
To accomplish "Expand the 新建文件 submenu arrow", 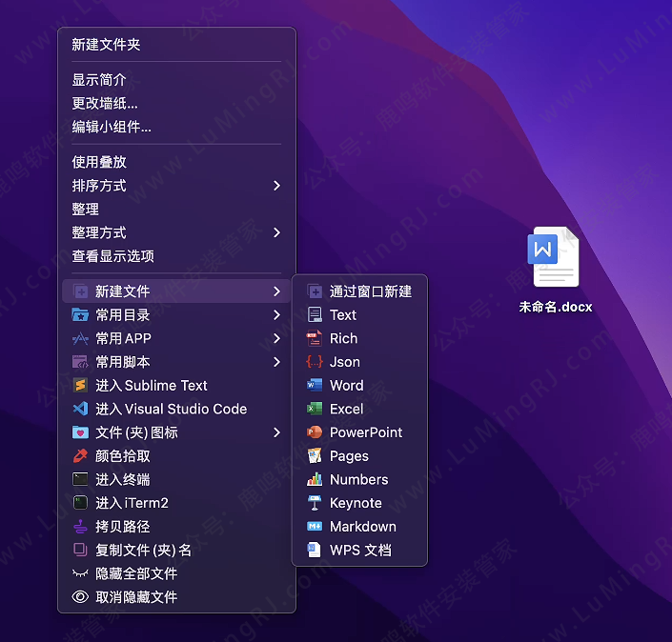I will click(x=276, y=291).
